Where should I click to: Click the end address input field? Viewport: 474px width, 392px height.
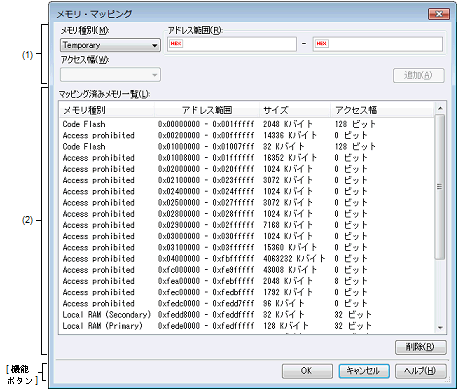pyautogui.click(x=378, y=44)
